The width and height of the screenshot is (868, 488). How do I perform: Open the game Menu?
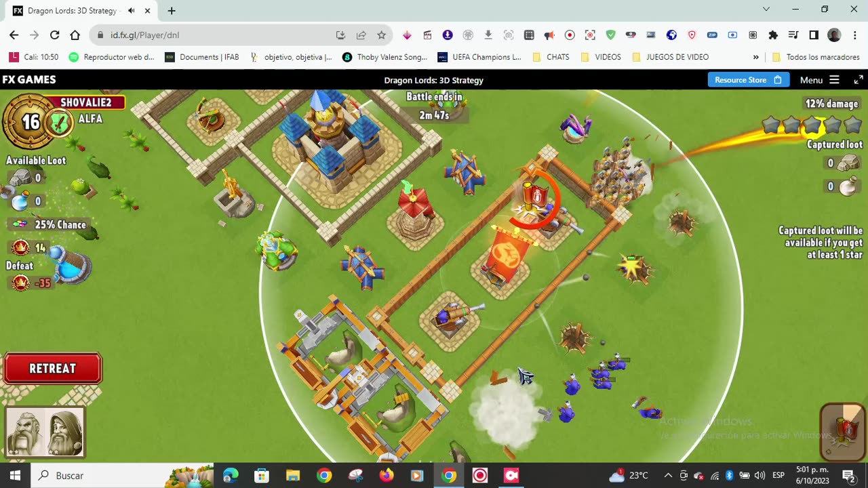point(820,80)
